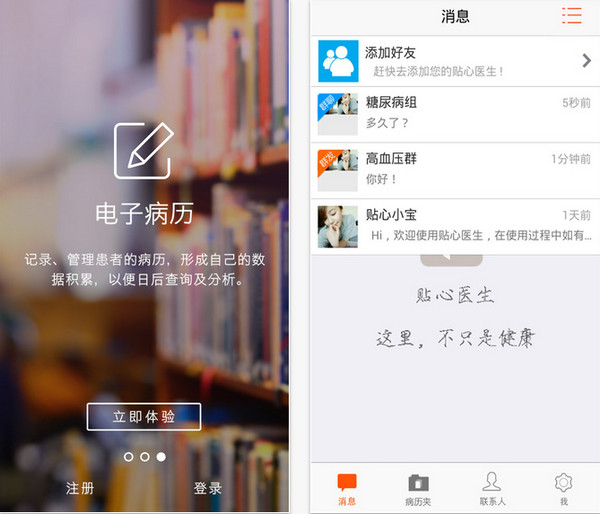Select the first page indicator dot
Screen dimensions: 600x514
[x=129, y=457]
